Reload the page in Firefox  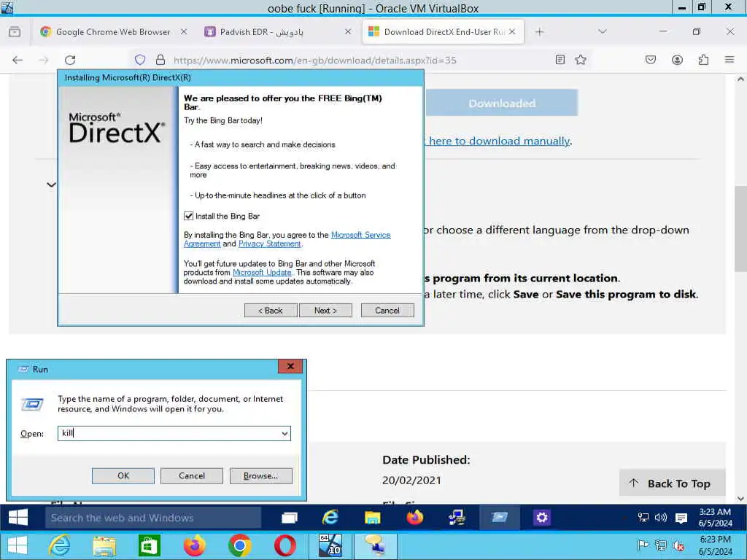coord(70,60)
